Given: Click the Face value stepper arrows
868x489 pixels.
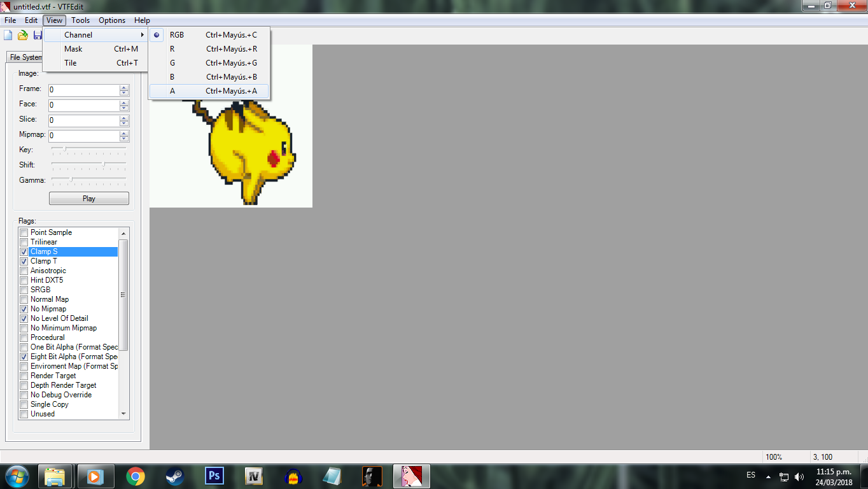Looking at the screenshot, I should pos(124,106).
